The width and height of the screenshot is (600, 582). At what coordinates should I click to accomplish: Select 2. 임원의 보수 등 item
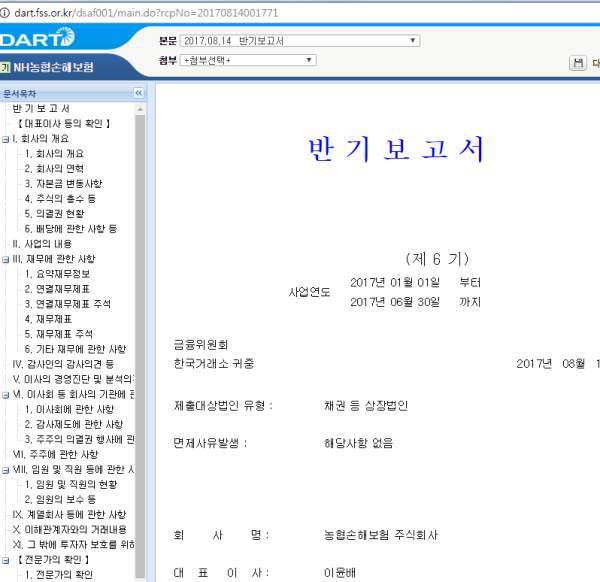tap(60, 499)
